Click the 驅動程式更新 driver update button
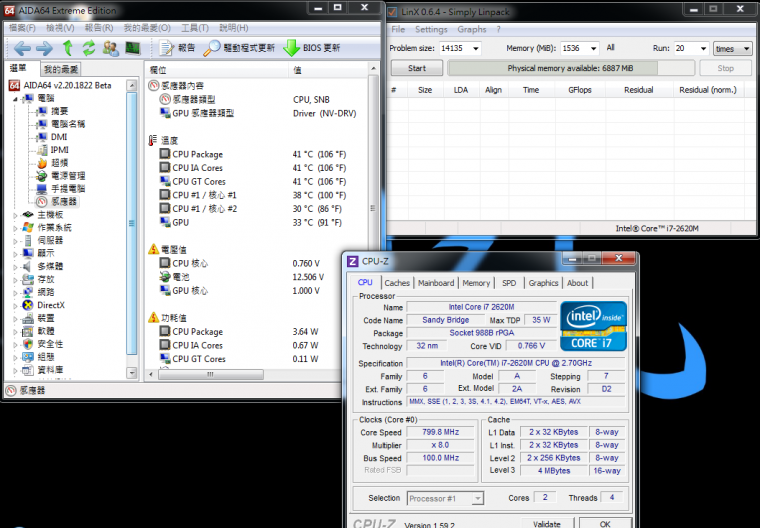 click(x=239, y=48)
